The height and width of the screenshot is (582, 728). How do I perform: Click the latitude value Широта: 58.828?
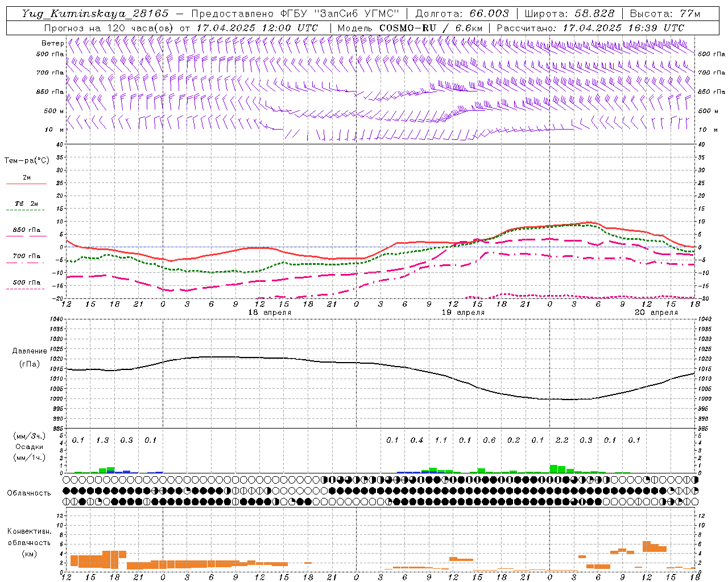pyautogui.click(x=569, y=14)
